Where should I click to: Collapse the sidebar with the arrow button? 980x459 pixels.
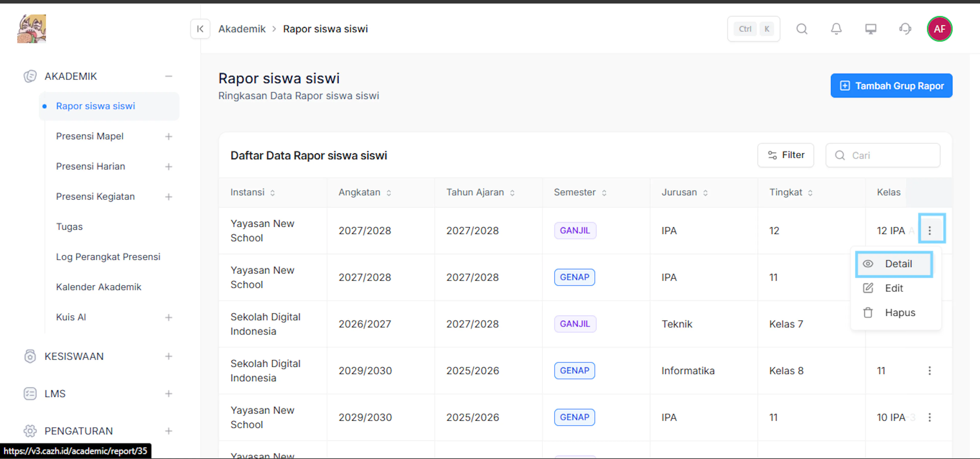[x=200, y=29]
